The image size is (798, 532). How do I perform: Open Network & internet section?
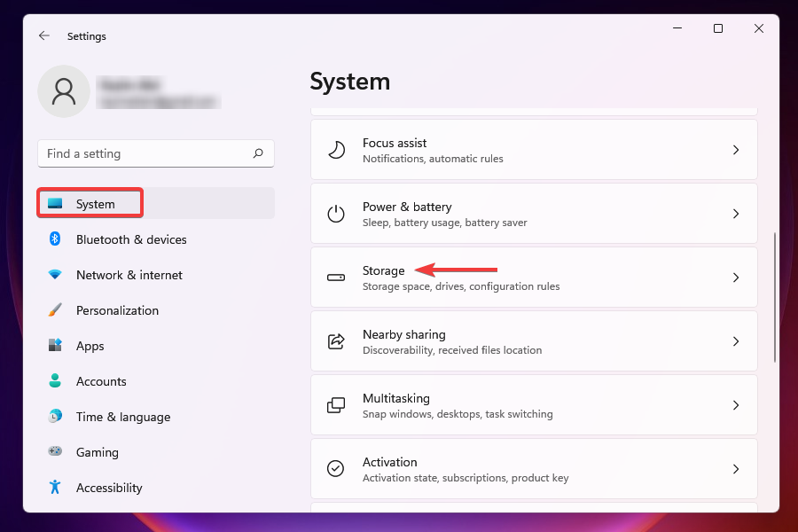pos(156,274)
